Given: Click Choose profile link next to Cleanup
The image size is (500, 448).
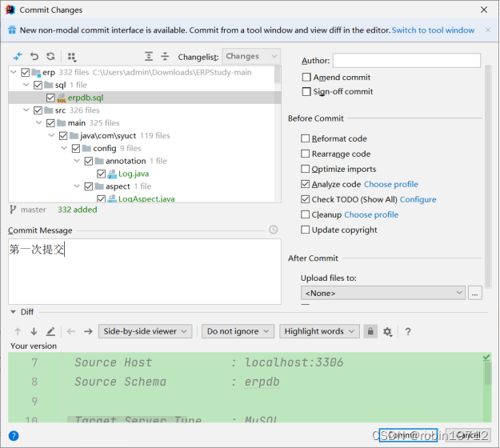Looking at the screenshot, I should click(x=371, y=214).
